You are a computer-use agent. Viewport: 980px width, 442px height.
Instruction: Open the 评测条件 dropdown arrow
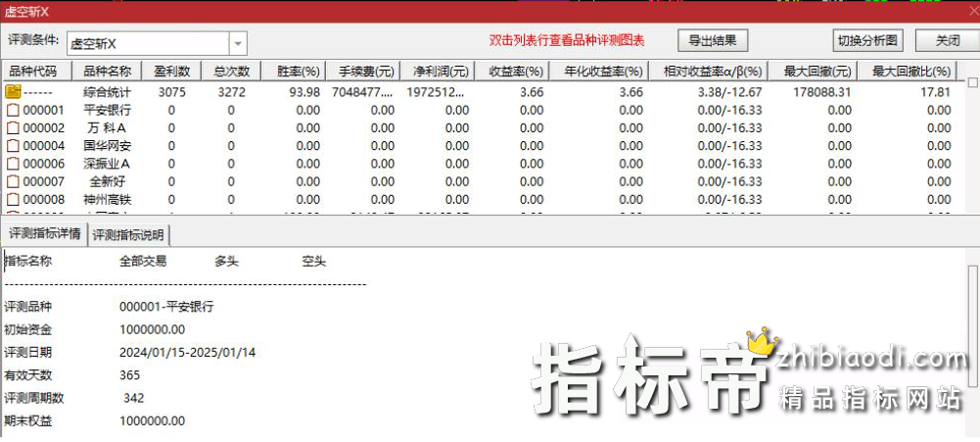[238, 44]
